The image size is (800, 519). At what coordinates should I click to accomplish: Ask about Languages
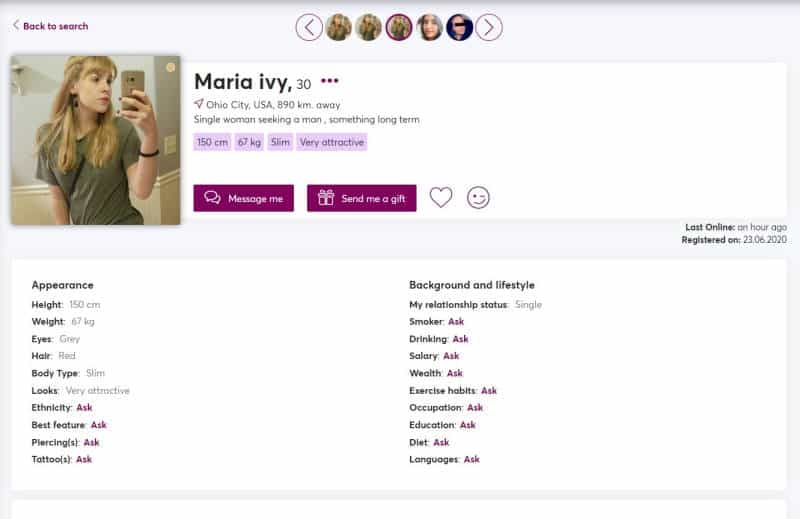pos(471,459)
